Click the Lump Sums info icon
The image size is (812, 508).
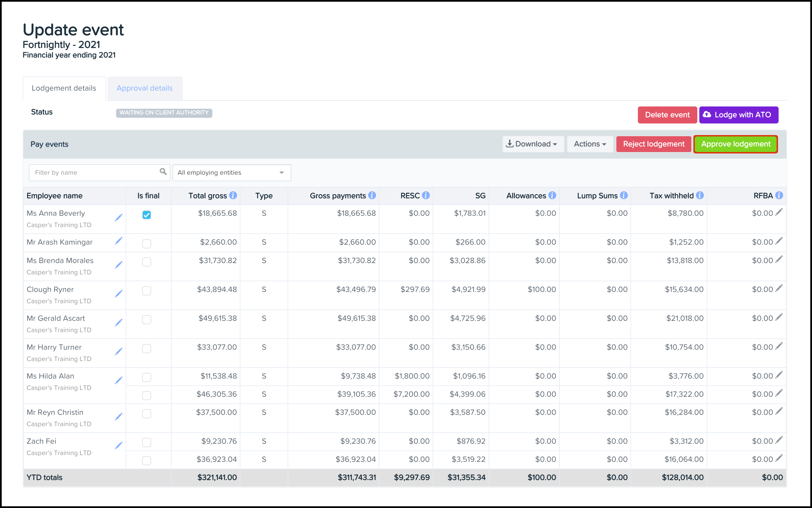coord(623,196)
